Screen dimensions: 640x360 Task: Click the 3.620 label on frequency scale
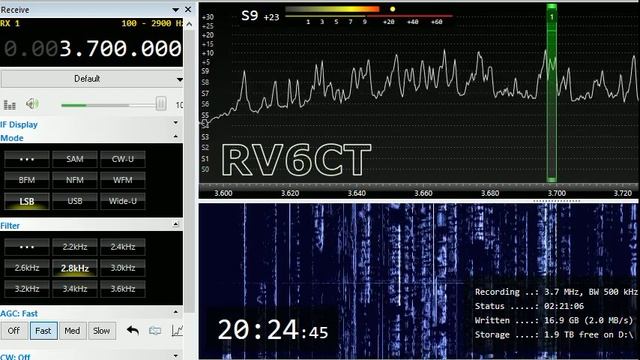290,193
